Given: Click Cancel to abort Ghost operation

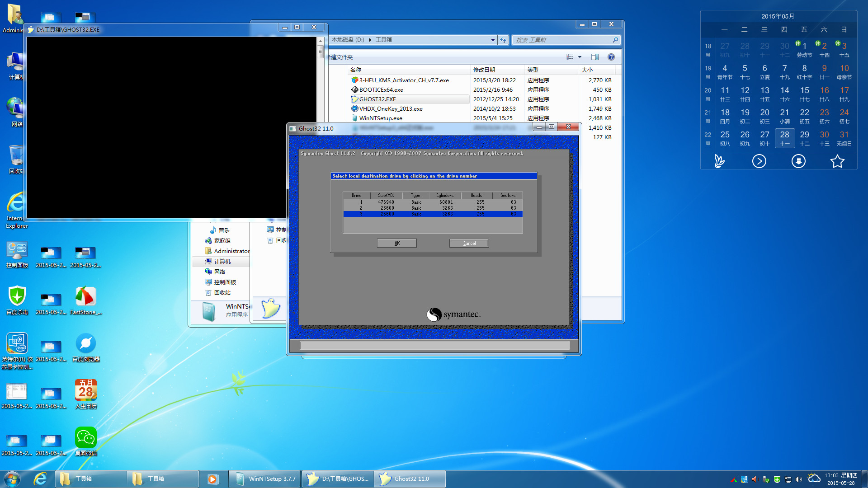Looking at the screenshot, I should point(470,243).
